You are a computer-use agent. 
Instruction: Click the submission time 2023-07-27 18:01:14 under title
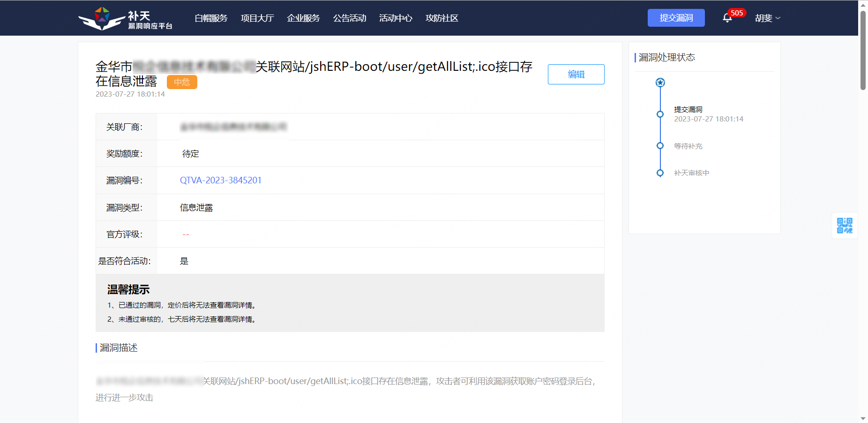(x=130, y=94)
